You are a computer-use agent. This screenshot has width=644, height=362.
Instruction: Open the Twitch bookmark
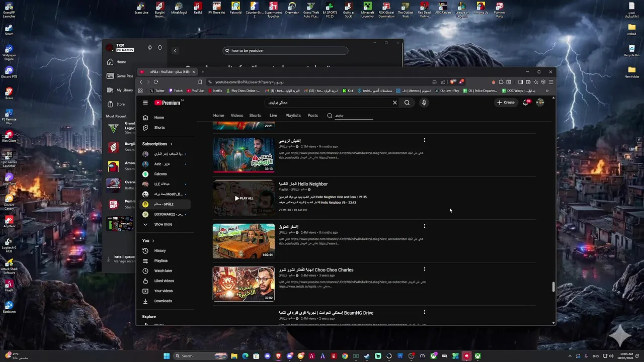(x=176, y=91)
